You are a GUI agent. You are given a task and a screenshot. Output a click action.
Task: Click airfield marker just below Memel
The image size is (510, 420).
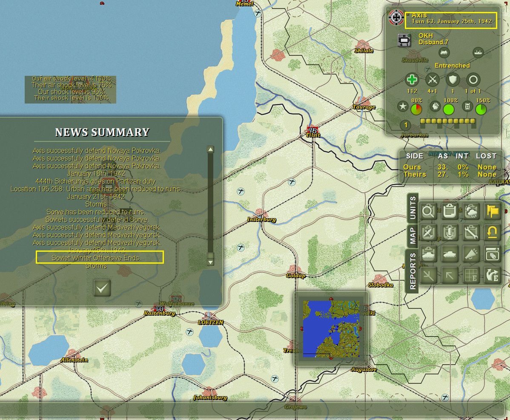[x=258, y=13]
